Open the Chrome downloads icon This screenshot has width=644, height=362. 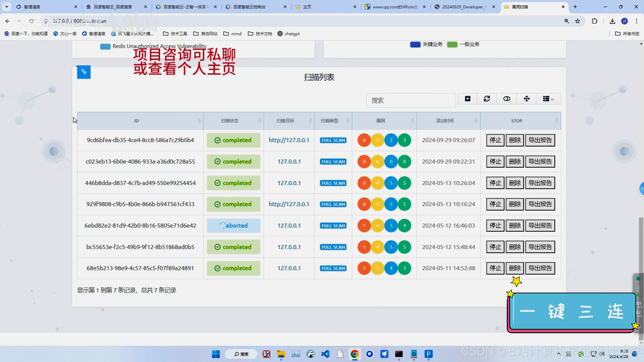click(x=612, y=21)
